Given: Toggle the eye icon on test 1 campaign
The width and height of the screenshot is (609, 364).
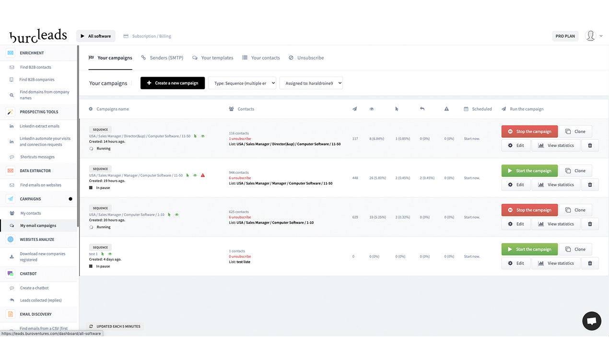Looking at the screenshot, I should (110, 254).
